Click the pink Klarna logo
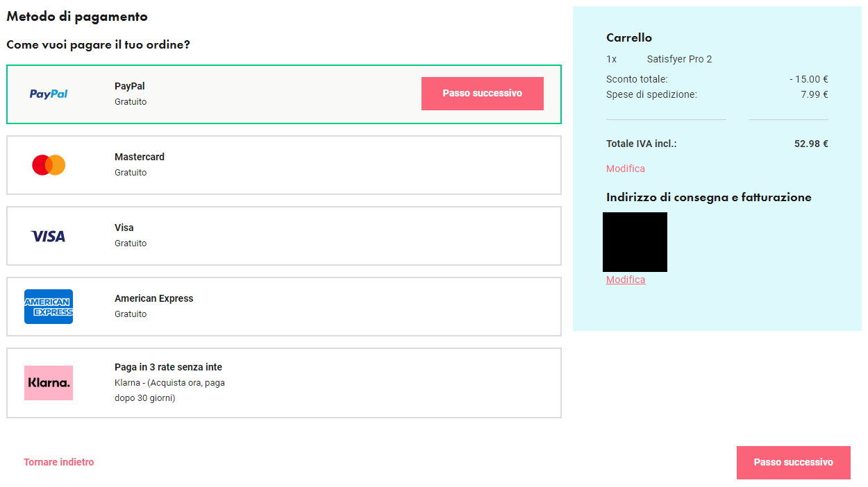 [x=49, y=383]
